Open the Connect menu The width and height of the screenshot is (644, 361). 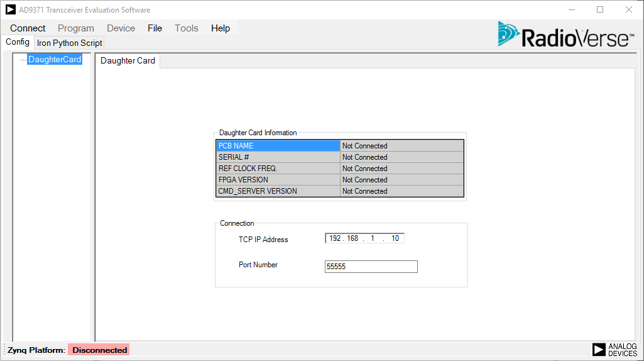click(x=28, y=28)
